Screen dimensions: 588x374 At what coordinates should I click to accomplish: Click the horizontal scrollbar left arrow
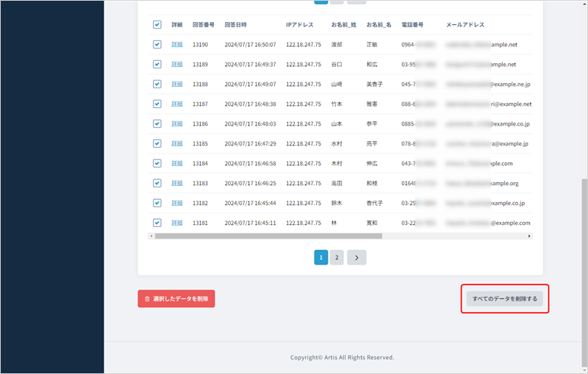(x=151, y=237)
